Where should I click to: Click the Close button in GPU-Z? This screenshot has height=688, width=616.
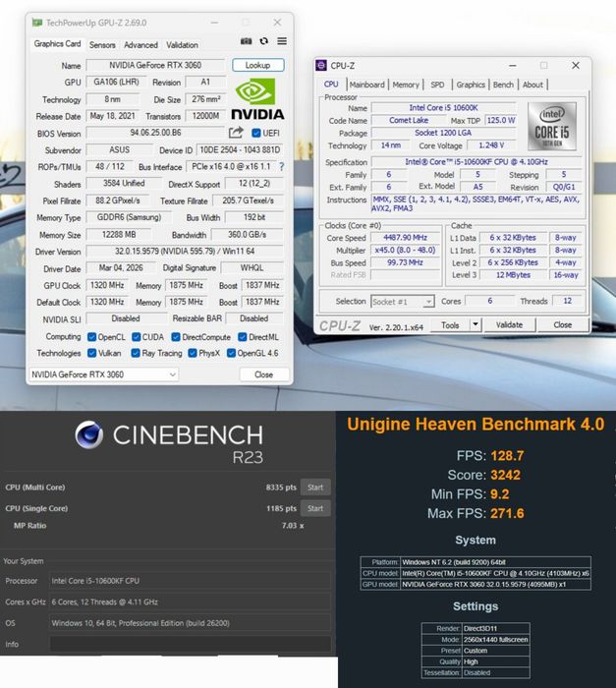coord(263,374)
